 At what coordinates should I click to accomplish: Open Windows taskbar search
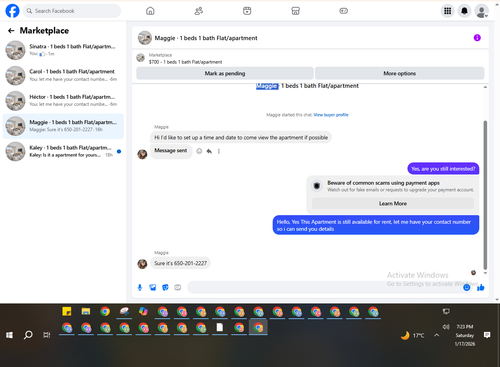28,335
